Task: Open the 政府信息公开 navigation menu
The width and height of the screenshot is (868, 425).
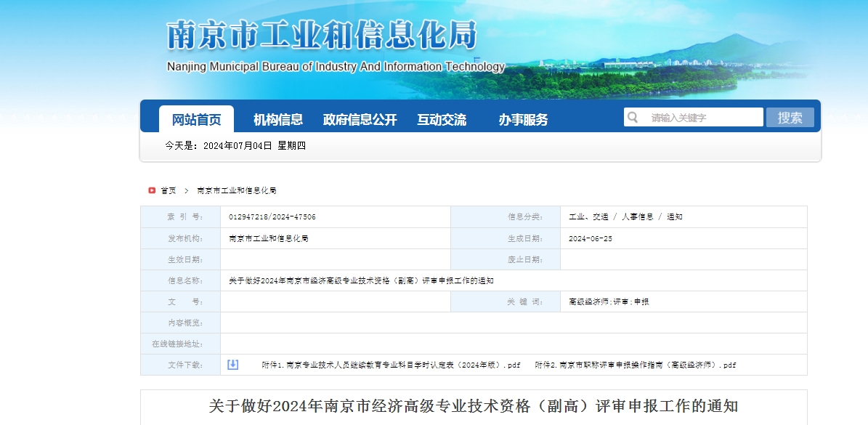Action: [360, 120]
